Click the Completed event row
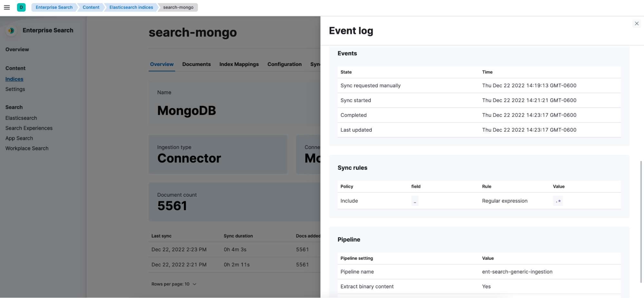 479,115
